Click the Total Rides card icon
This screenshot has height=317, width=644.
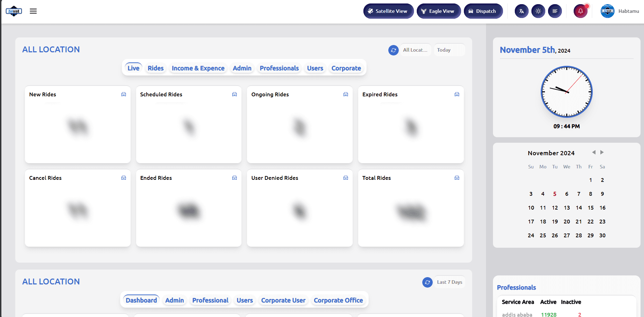[x=457, y=178]
